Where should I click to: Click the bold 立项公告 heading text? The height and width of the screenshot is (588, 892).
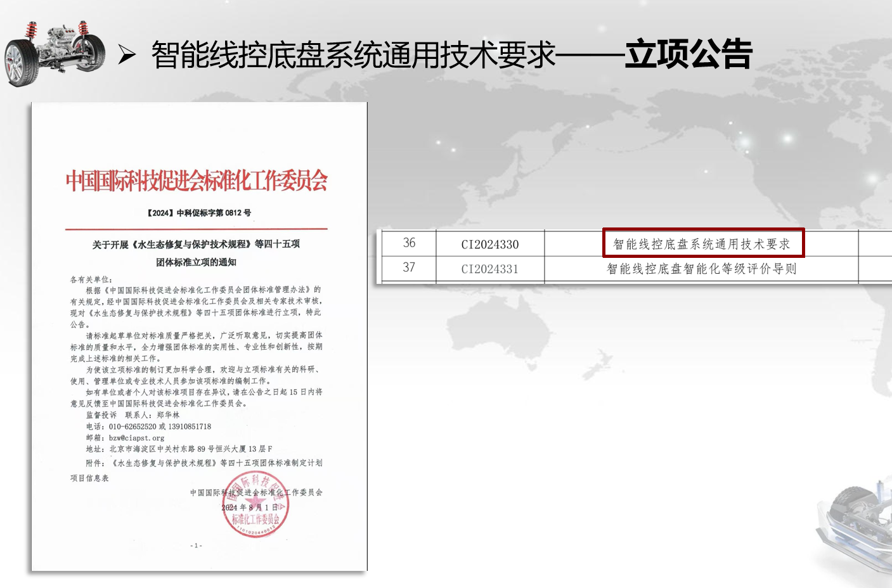coord(688,54)
